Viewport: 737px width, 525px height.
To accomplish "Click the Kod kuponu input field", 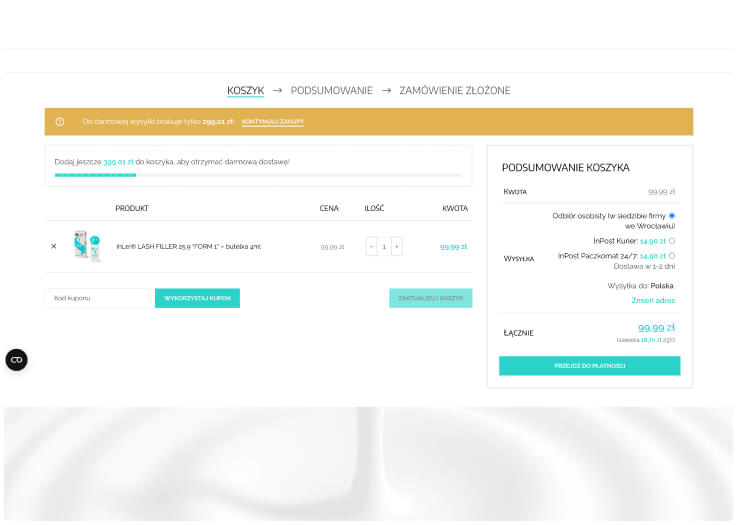I will tap(97, 298).
